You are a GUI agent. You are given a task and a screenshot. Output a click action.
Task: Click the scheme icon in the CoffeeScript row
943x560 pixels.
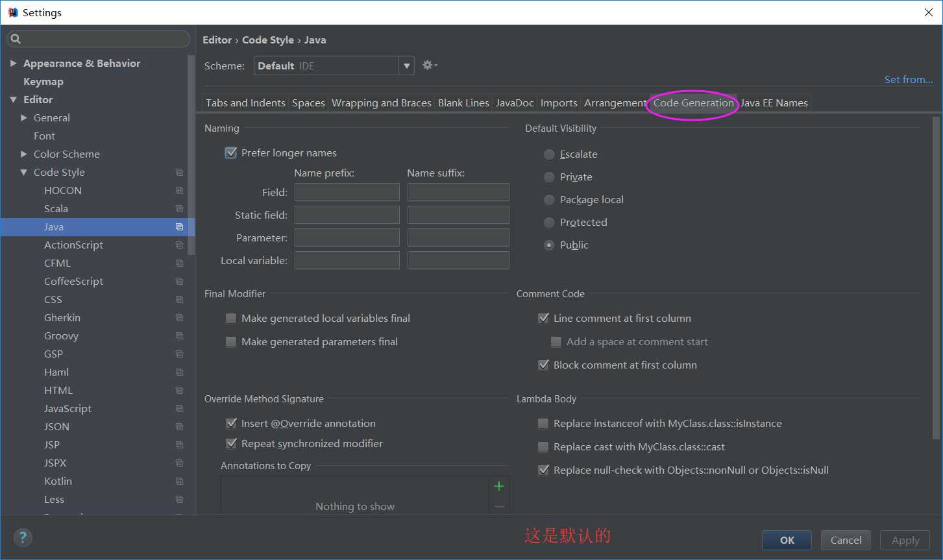click(x=180, y=281)
